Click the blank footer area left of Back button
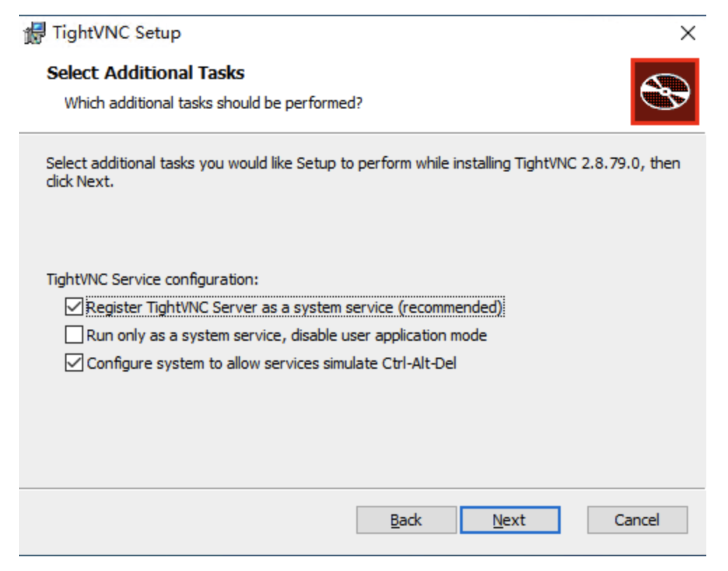 [185, 520]
